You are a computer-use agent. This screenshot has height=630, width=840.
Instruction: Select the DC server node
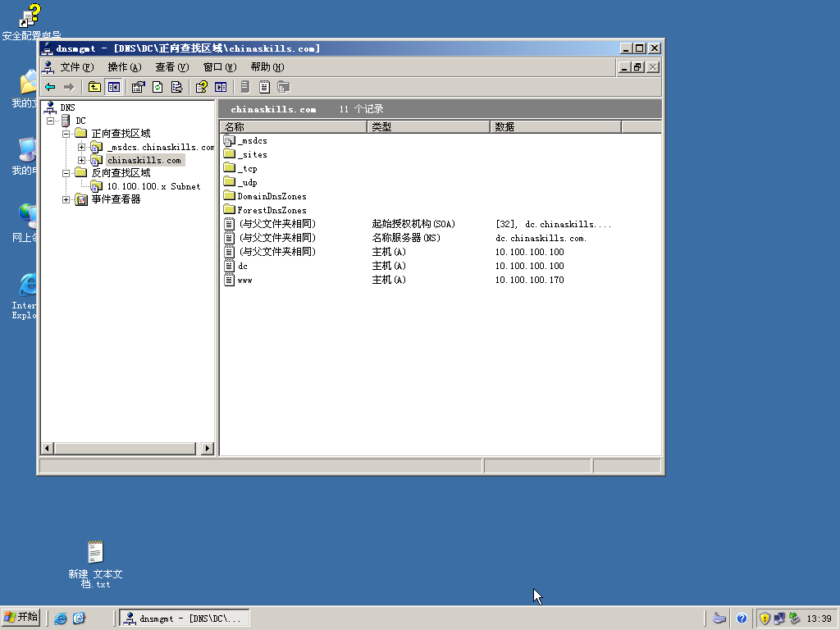80,121
